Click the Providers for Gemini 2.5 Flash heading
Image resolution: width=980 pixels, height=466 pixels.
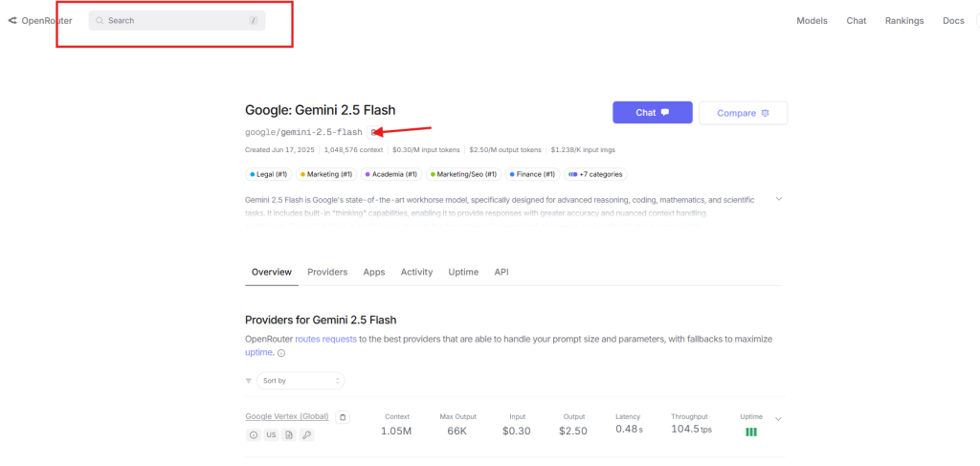click(321, 320)
